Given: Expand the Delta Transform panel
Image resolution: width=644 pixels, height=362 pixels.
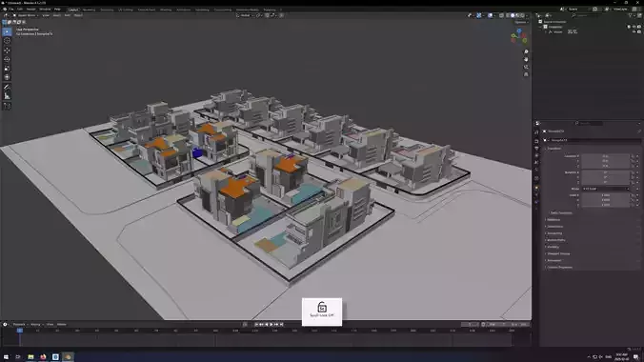Looking at the screenshot, I should [x=560, y=212].
